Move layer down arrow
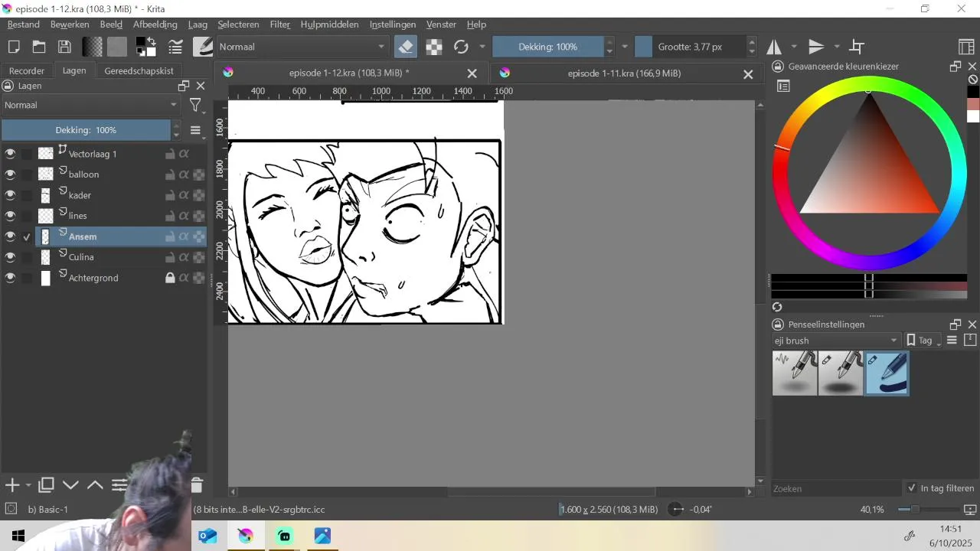This screenshot has height=551, width=980. pyautogui.click(x=70, y=485)
